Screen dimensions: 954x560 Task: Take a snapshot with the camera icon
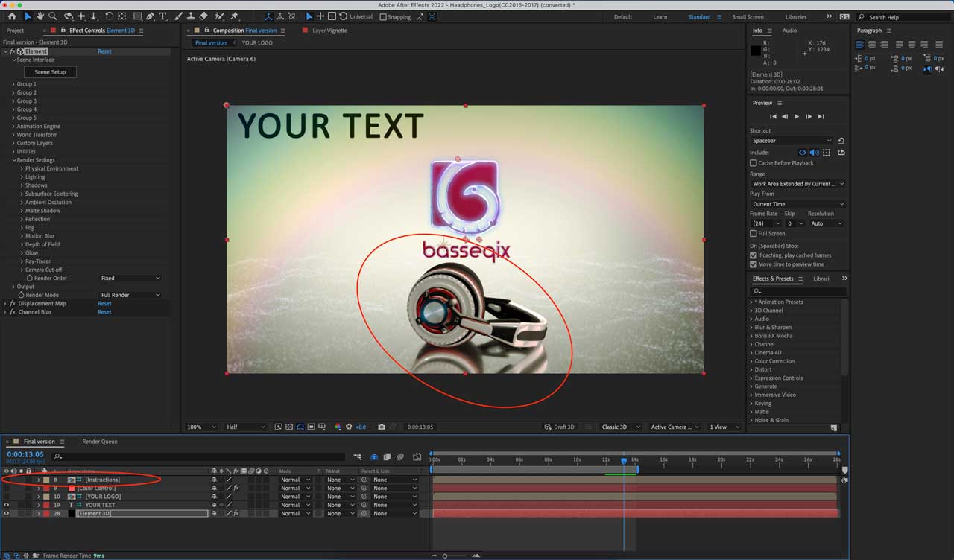(x=382, y=427)
